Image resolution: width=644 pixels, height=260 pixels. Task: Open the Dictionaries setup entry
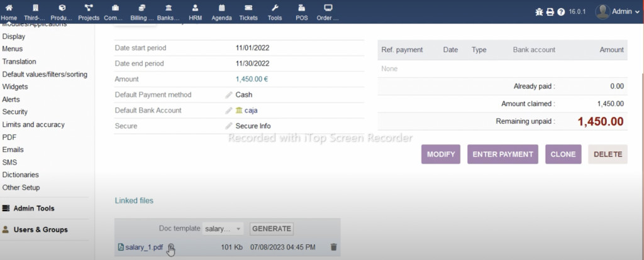click(x=21, y=175)
